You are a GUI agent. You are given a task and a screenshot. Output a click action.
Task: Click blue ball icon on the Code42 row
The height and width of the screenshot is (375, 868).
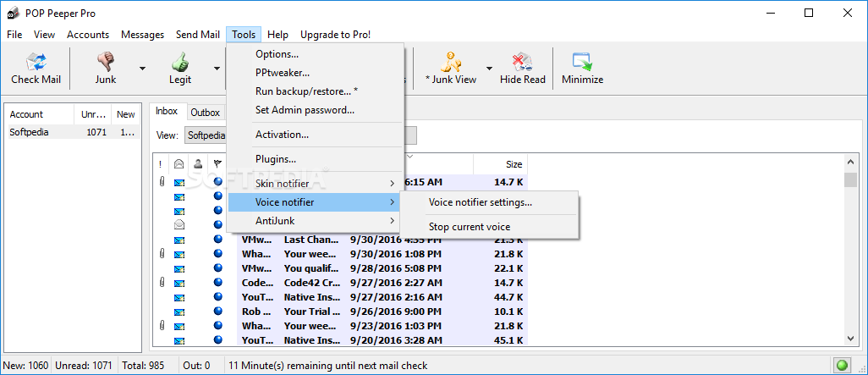coord(217,282)
